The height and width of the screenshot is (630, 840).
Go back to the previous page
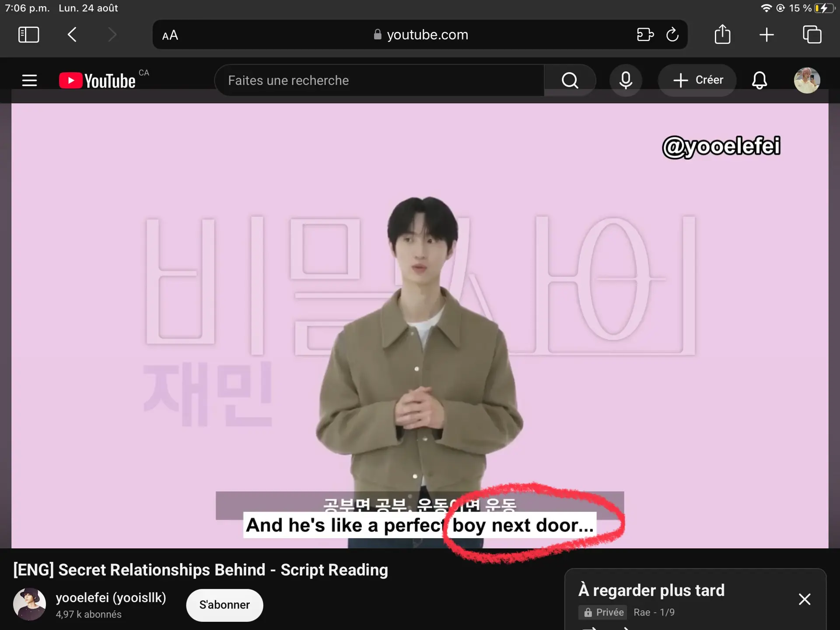pyautogui.click(x=72, y=35)
